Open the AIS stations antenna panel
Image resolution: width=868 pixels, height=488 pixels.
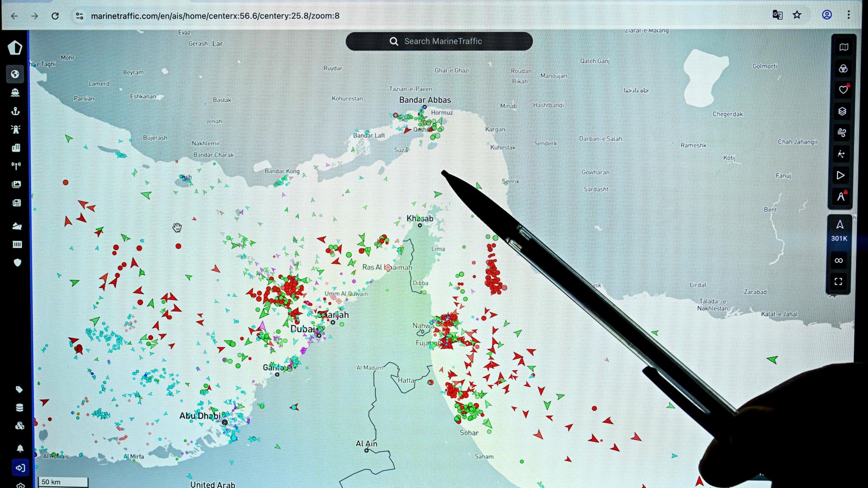[15, 166]
